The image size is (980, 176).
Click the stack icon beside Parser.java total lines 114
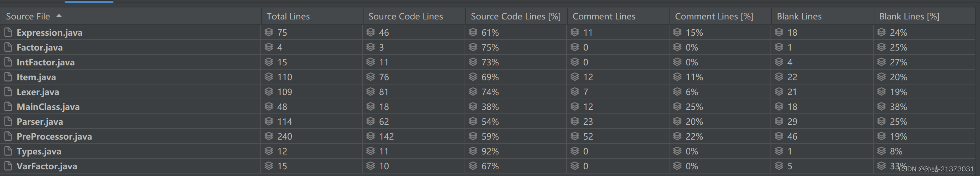269,122
